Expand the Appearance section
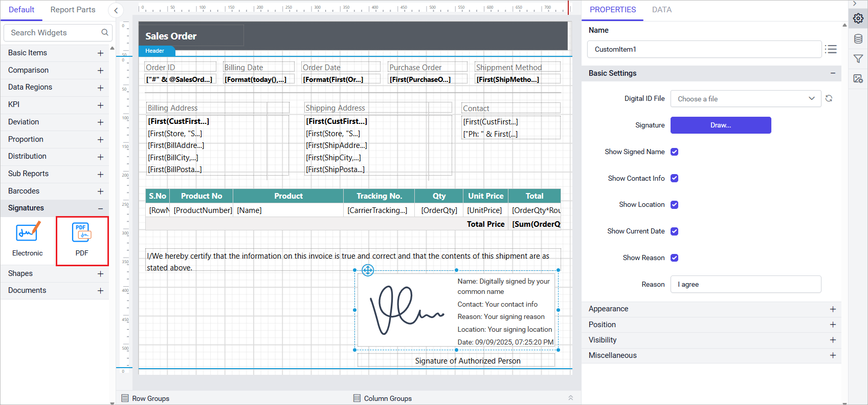The image size is (868, 405). [x=833, y=309]
